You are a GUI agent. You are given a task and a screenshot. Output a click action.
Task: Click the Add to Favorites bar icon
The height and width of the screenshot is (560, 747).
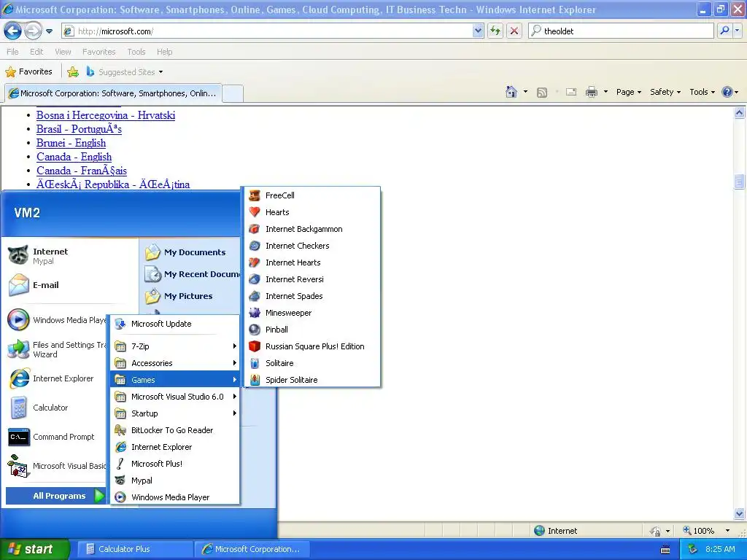pos(73,72)
